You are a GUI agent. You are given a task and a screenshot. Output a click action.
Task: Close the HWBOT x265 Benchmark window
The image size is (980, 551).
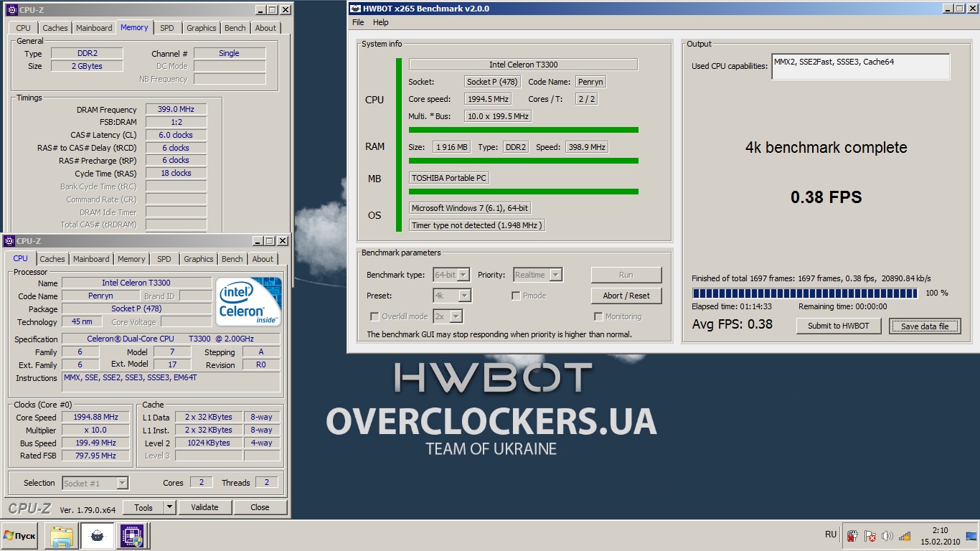click(x=972, y=9)
